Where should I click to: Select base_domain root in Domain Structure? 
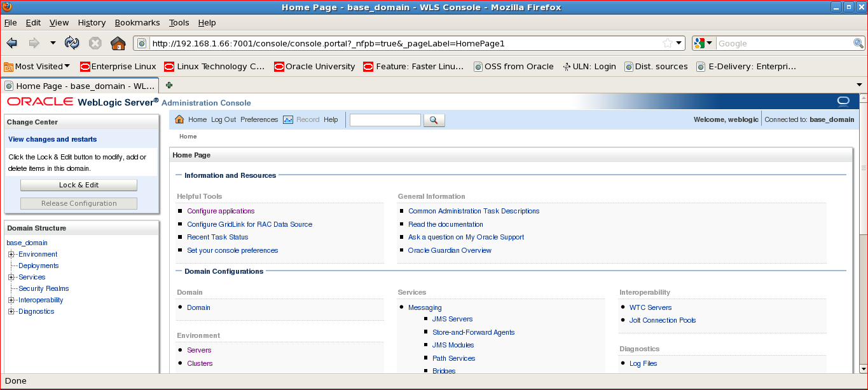[27, 243]
